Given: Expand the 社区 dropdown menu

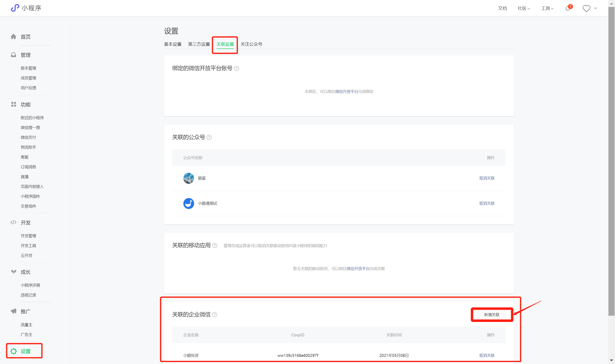Looking at the screenshot, I should click(524, 8).
